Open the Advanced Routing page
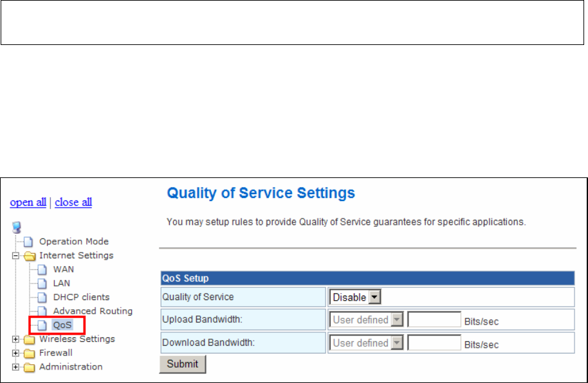 pyautogui.click(x=93, y=311)
